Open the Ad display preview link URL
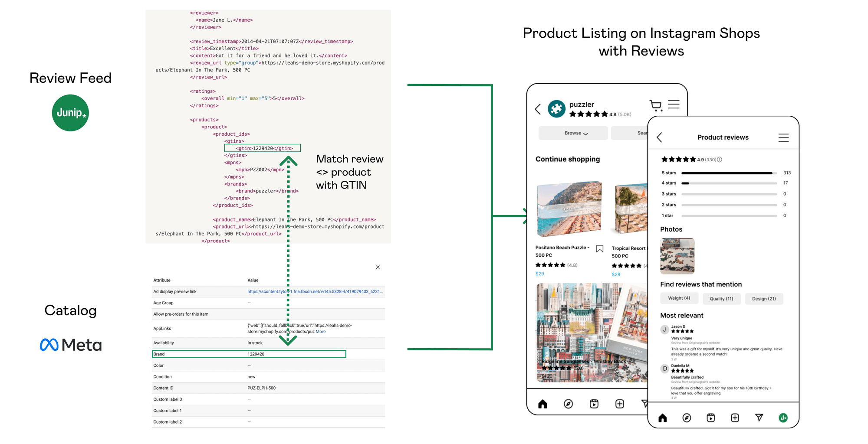Image resolution: width=868 pixels, height=444 pixels. tap(315, 291)
